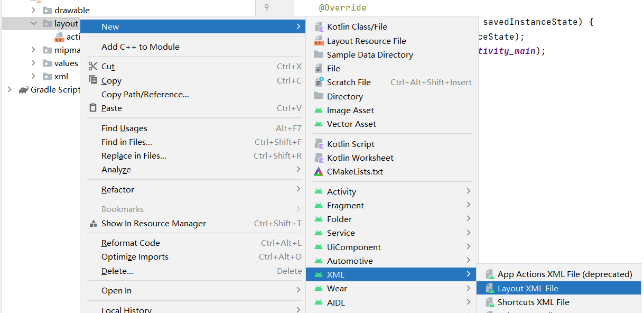
Task: Click the Fragment Android icon
Action: (319, 205)
